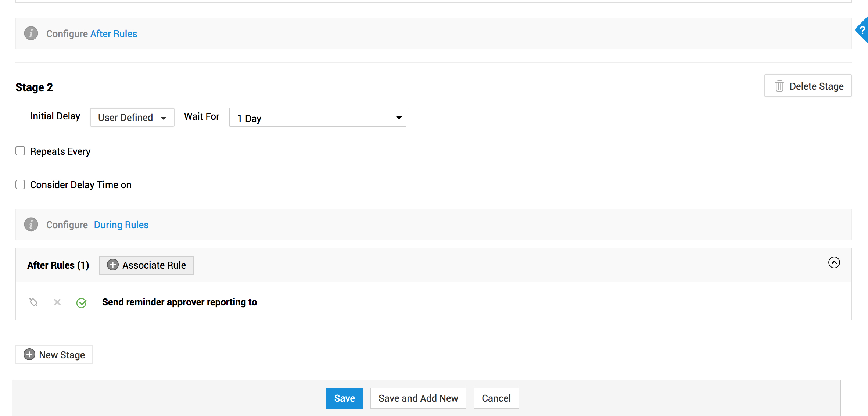Viewport: 868px width, 416px height.
Task: Check Consider Delay Time on option
Action: [20, 184]
